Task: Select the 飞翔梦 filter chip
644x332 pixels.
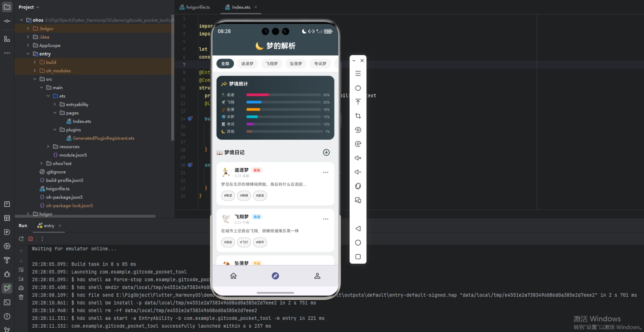Action: point(271,64)
